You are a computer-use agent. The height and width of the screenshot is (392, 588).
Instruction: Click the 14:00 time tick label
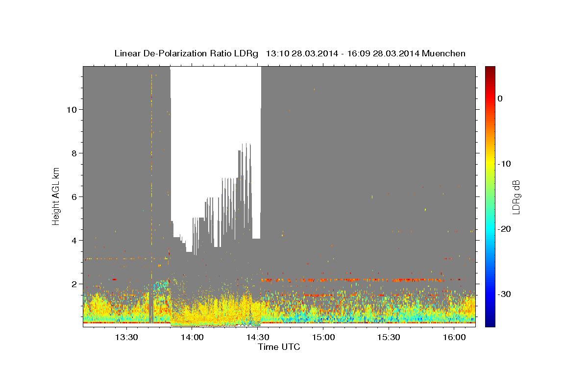(x=192, y=337)
